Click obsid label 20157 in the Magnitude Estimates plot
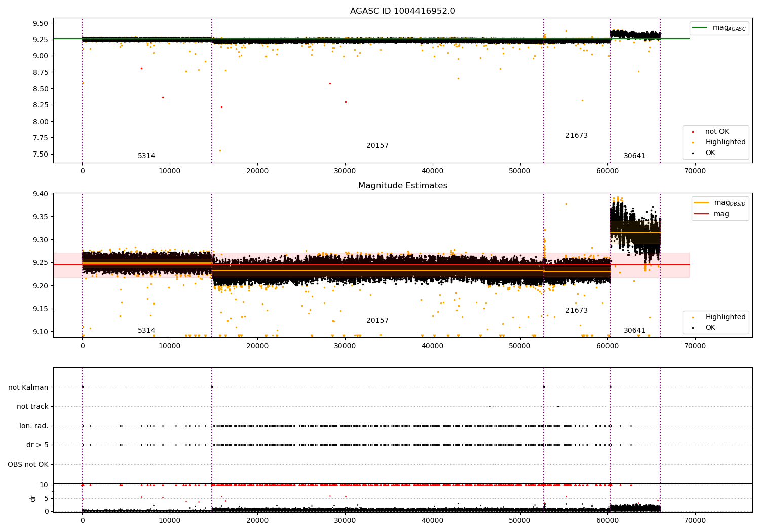 pyautogui.click(x=377, y=321)
